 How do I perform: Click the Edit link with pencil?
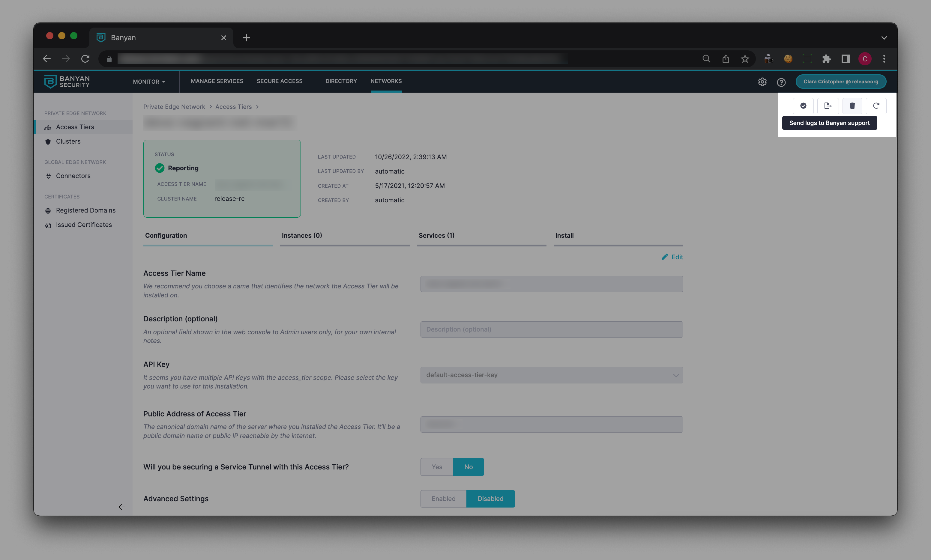672,257
